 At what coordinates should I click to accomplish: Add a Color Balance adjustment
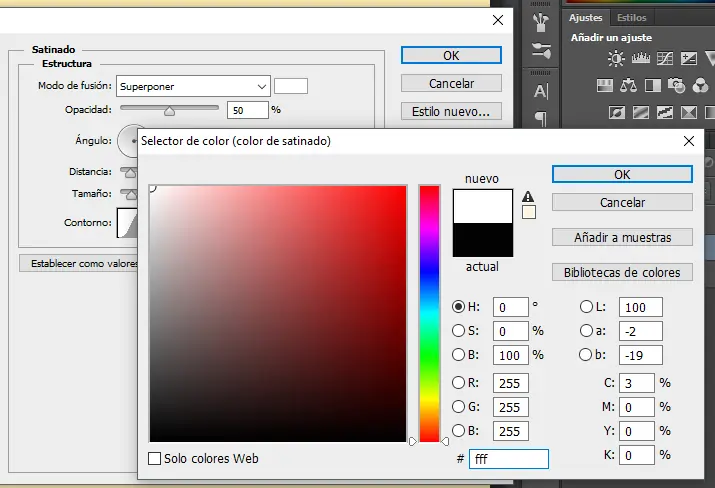(628, 85)
